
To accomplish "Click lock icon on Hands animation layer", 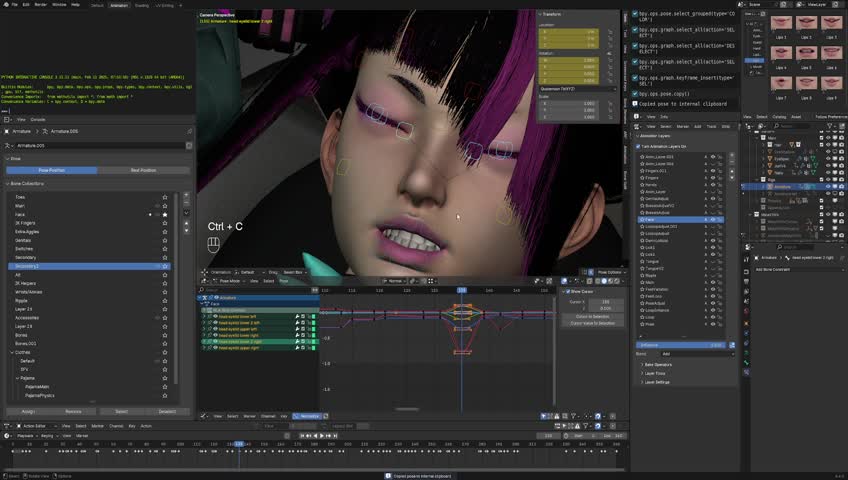I will click(720, 185).
